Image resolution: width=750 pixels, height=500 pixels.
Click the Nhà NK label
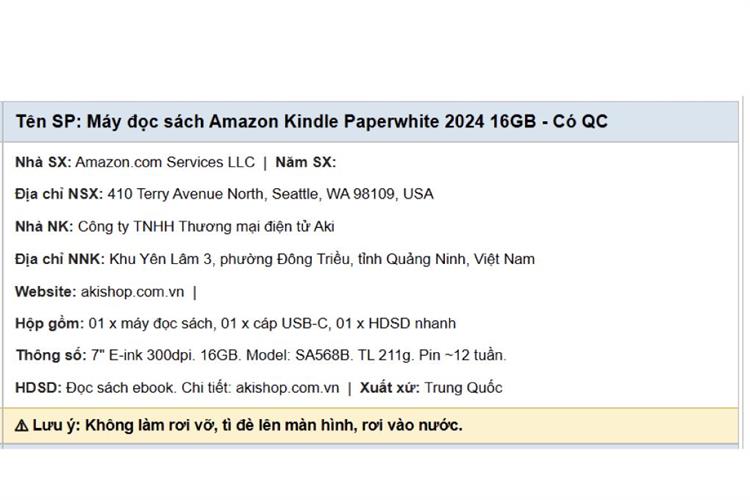(x=44, y=226)
